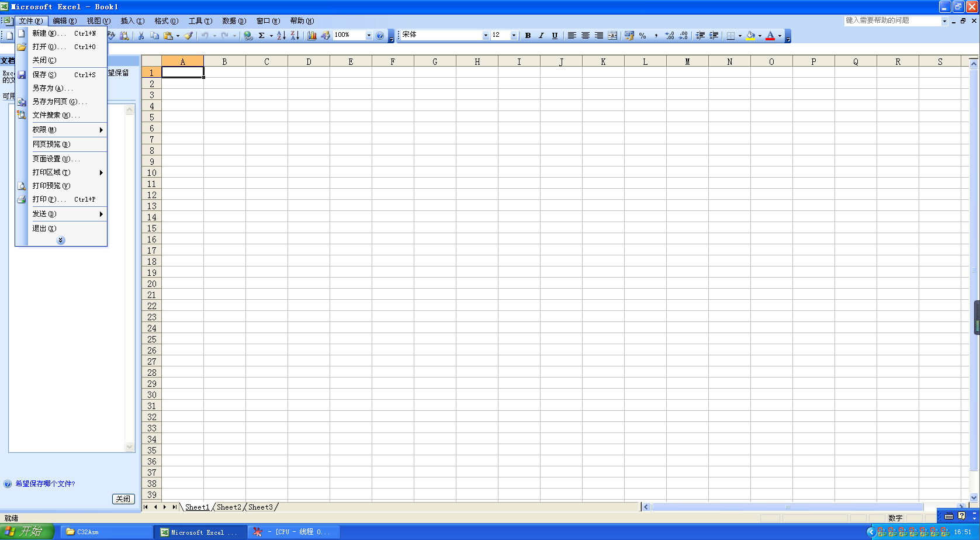Select column D header
Image resolution: width=980 pixels, height=540 pixels.
click(309, 61)
